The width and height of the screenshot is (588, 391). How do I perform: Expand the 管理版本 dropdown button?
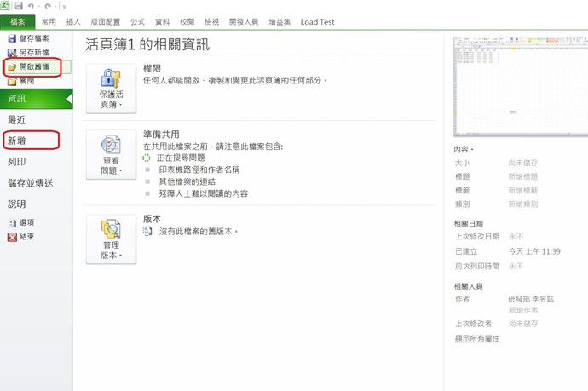coord(111,239)
